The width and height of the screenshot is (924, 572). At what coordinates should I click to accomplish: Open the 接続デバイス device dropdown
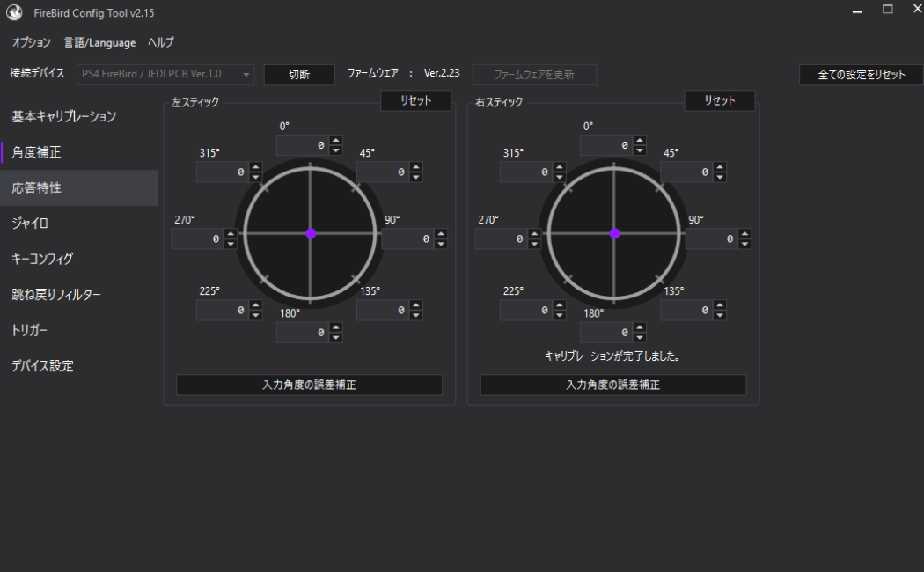(x=166, y=75)
